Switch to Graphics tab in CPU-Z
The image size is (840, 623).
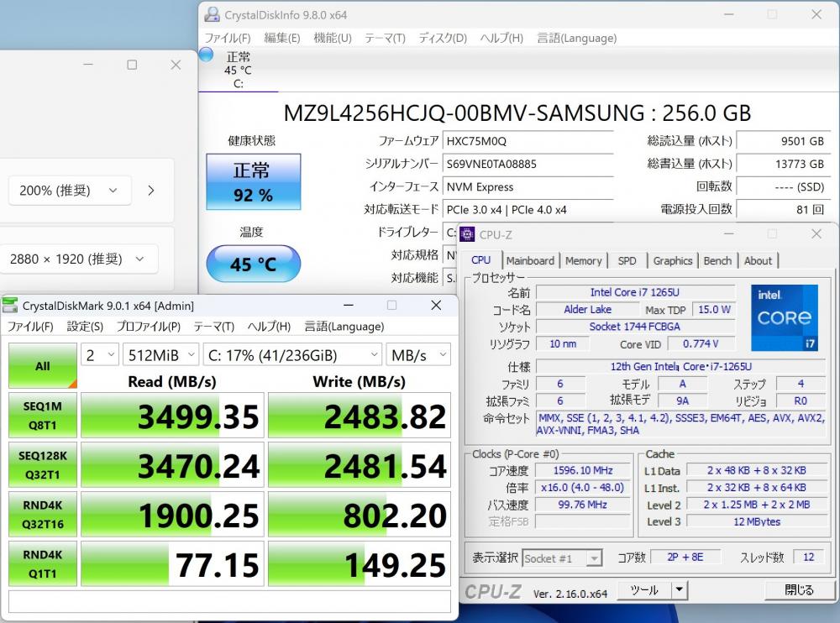672,261
